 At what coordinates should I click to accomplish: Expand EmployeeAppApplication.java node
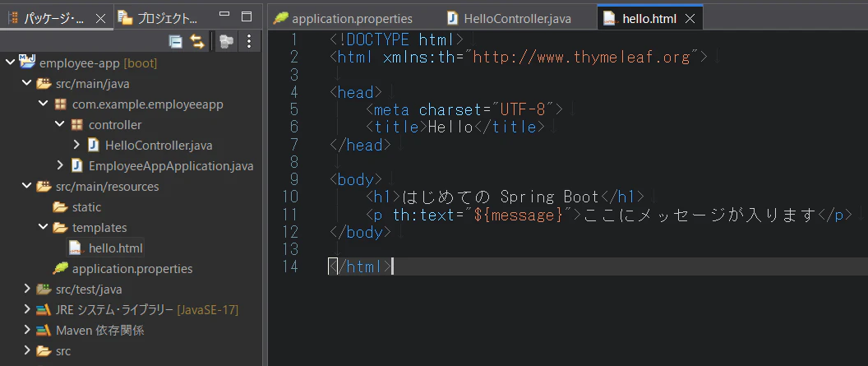[60, 165]
